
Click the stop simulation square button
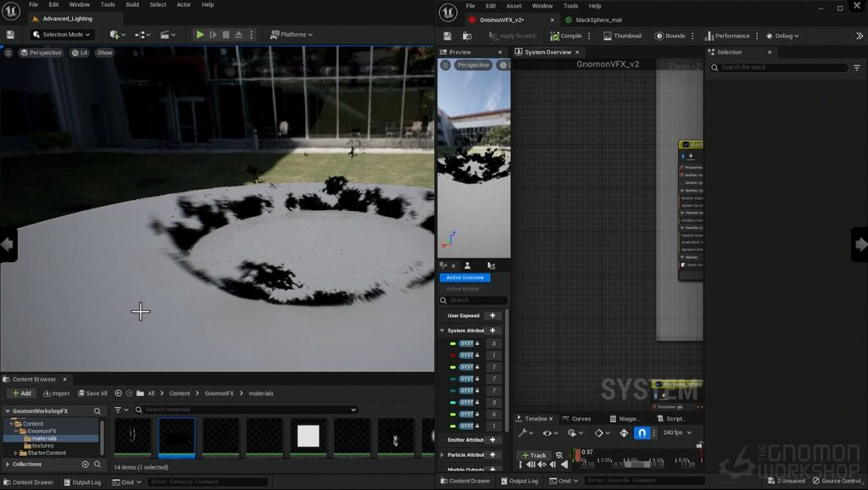pos(225,34)
